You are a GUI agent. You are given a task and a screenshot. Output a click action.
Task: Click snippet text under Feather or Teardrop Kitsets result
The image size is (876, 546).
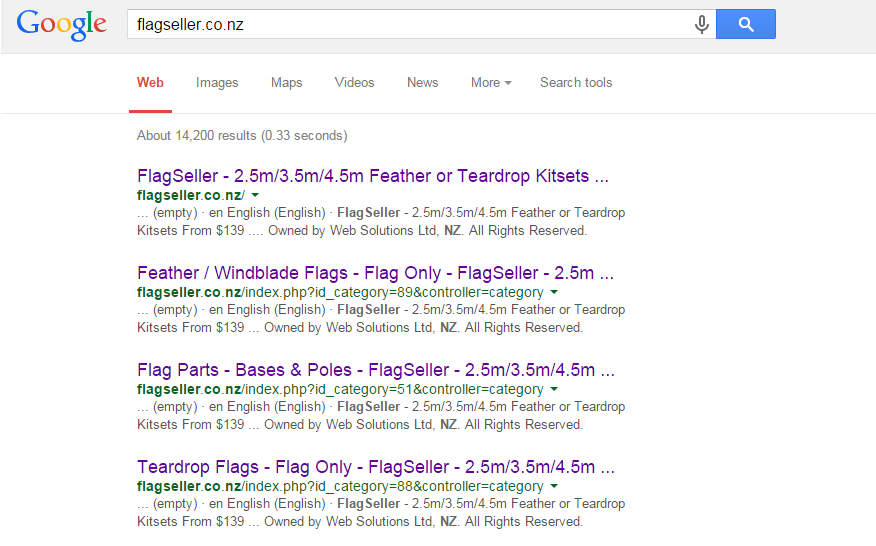click(381, 222)
